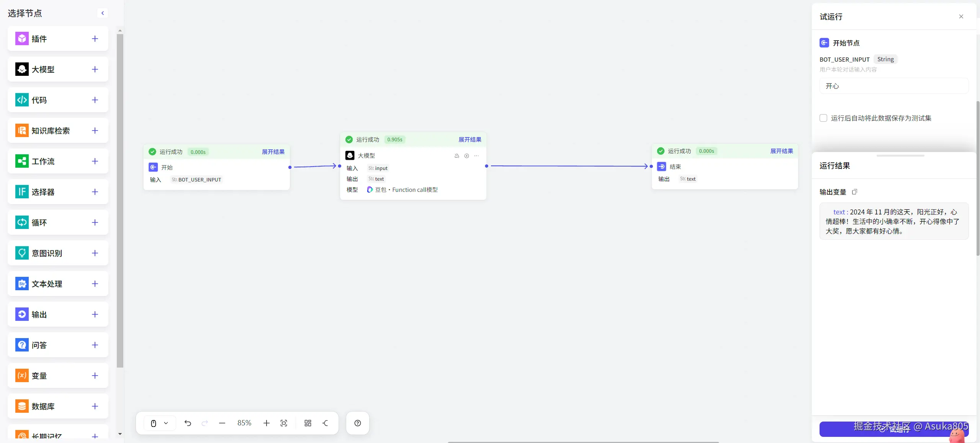Collapse the 选择节点 side panel

tap(103, 13)
